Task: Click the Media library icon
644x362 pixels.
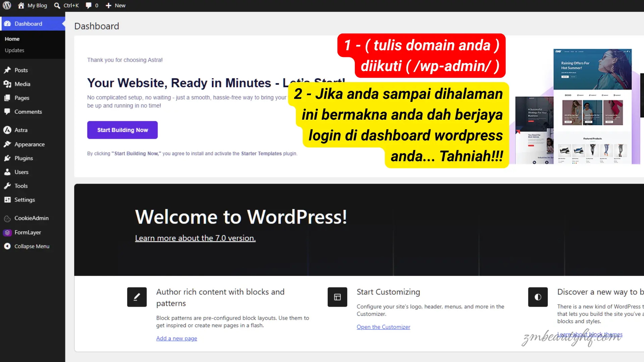Action: 7,84
